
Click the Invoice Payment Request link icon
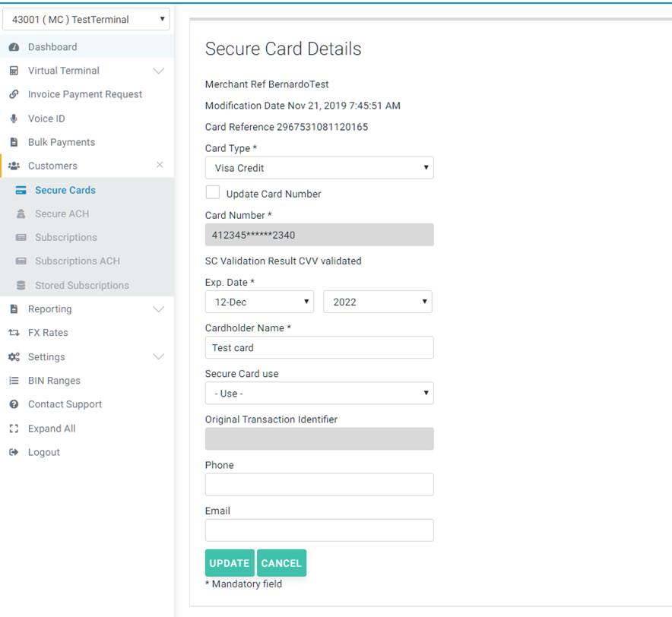[14, 94]
